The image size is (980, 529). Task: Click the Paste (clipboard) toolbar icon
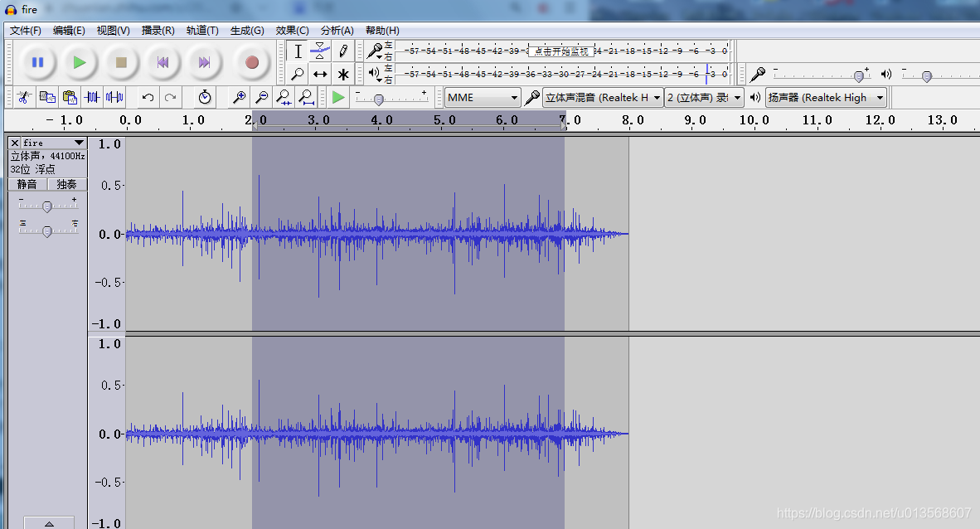pos(70,97)
